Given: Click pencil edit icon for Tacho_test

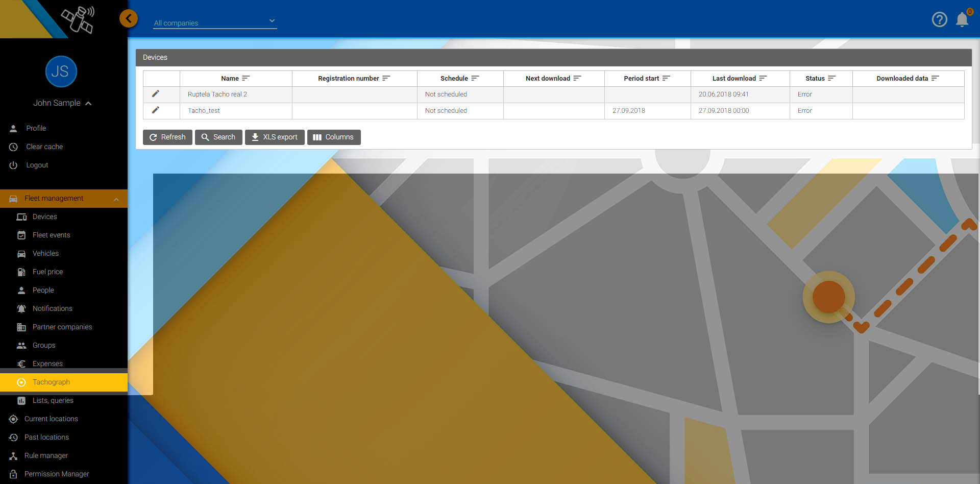Looking at the screenshot, I should pyautogui.click(x=156, y=110).
